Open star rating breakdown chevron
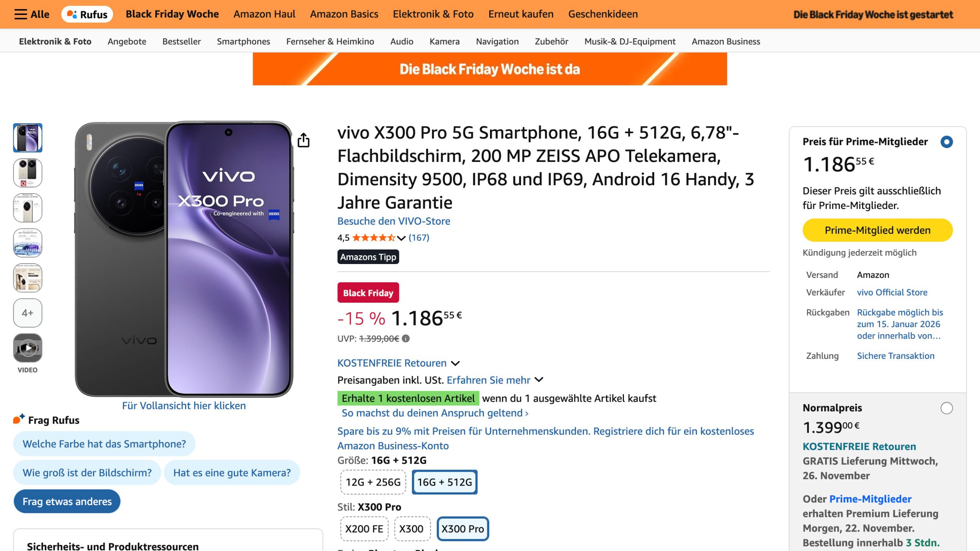This screenshot has width=980, height=551. (401, 238)
